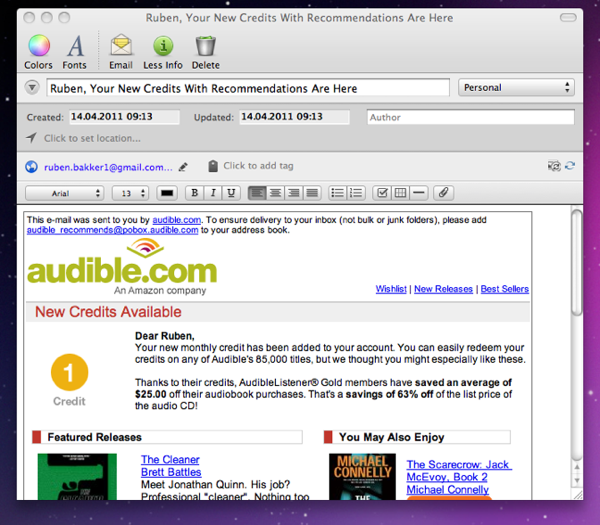Insert a horizontal rule

(x=419, y=193)
